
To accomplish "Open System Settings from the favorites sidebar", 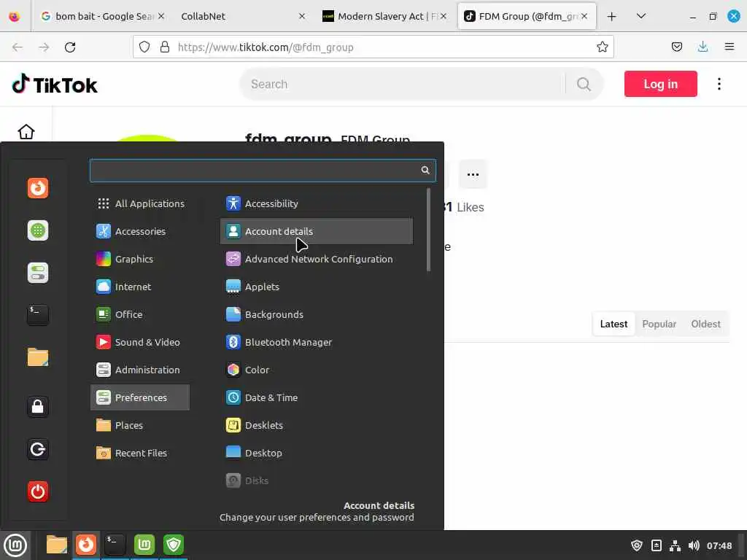I will pyautogui.click(x=38, y=273).
